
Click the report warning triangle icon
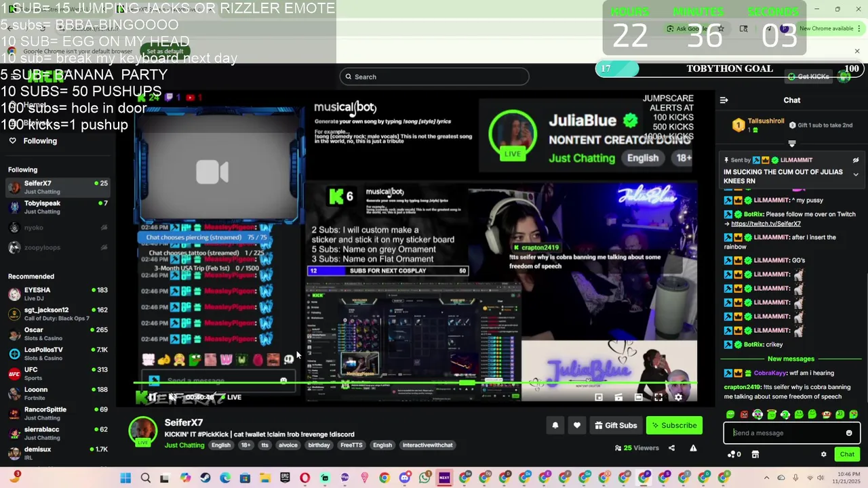[693, 448]
